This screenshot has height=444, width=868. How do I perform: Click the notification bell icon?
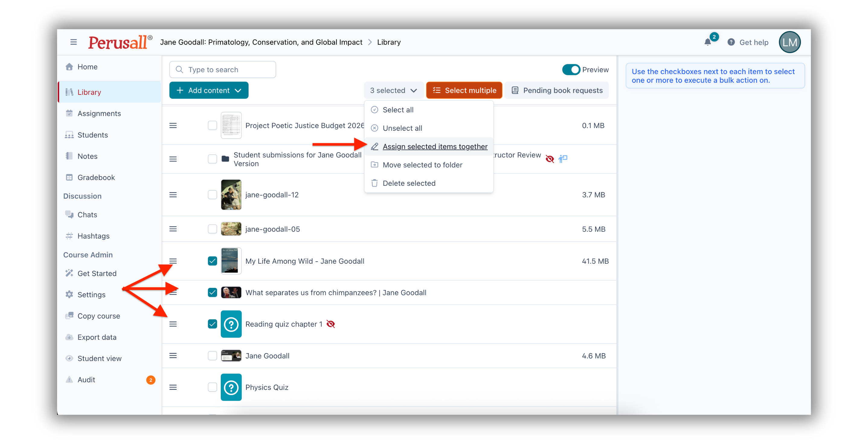[x=707, y=43]
